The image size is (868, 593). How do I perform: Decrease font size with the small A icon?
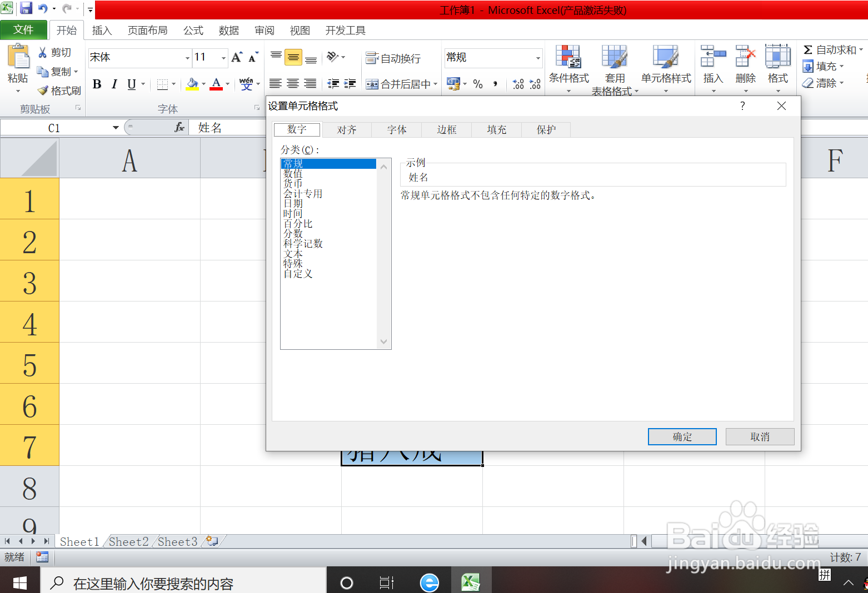click(x=253, y=57)
